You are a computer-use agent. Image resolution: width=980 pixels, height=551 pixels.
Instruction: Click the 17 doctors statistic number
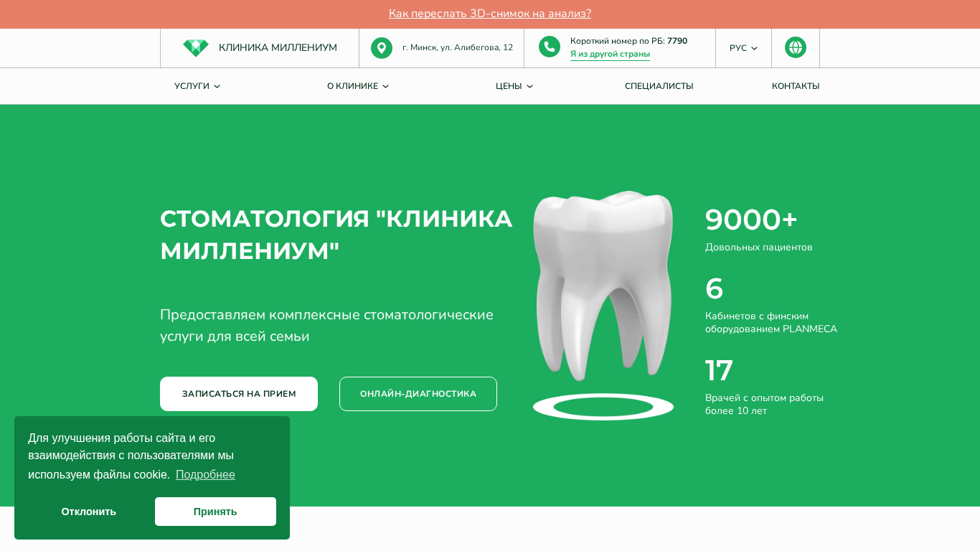pos(719,370)
